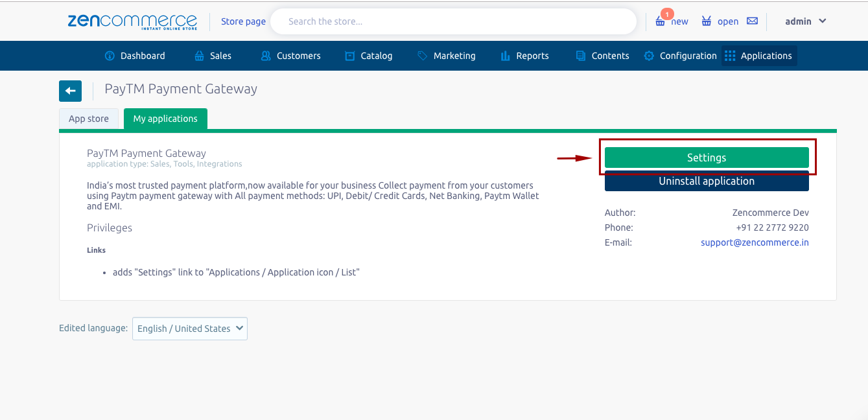Click the E-mail: label

coord(618,242)
